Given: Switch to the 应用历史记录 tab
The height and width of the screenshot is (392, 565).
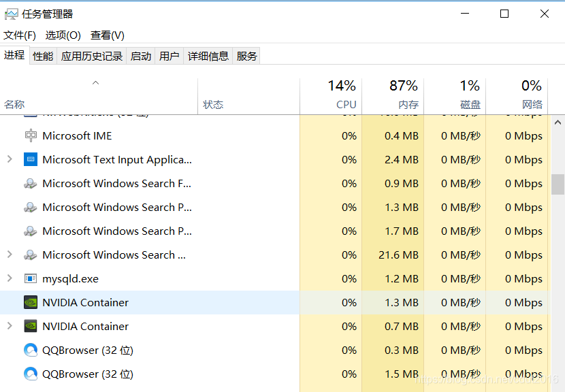Looking at the screenshot, I should click(x=91, y=56).
